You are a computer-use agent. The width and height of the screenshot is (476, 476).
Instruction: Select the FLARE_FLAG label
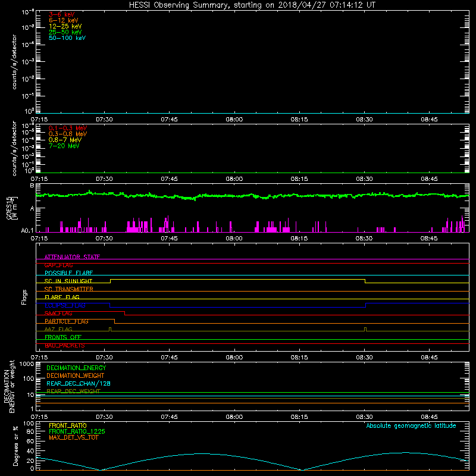tap(62, 297)
